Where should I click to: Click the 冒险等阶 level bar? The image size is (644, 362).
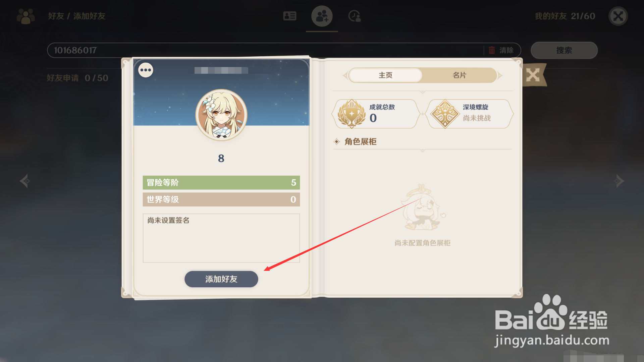(x=221, y=183)
